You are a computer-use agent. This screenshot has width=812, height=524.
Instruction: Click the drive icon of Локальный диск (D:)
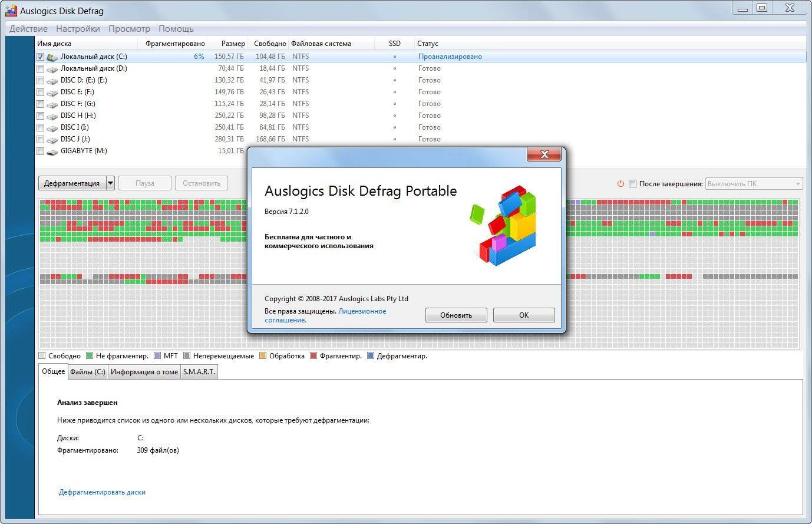tap(52, 69)
